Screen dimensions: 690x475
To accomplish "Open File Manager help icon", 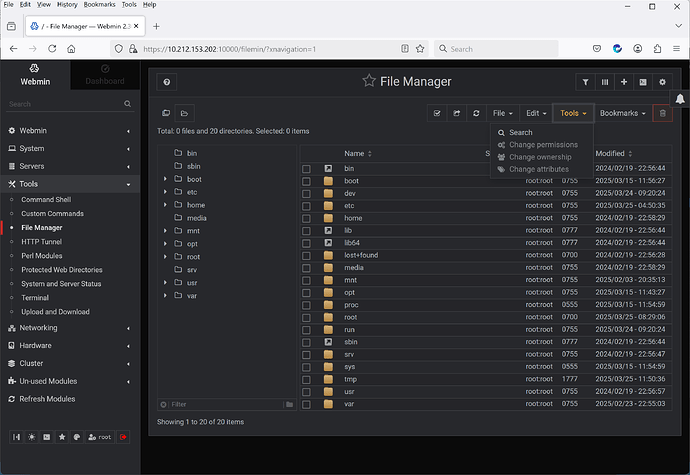I will [x=167, y=82].
